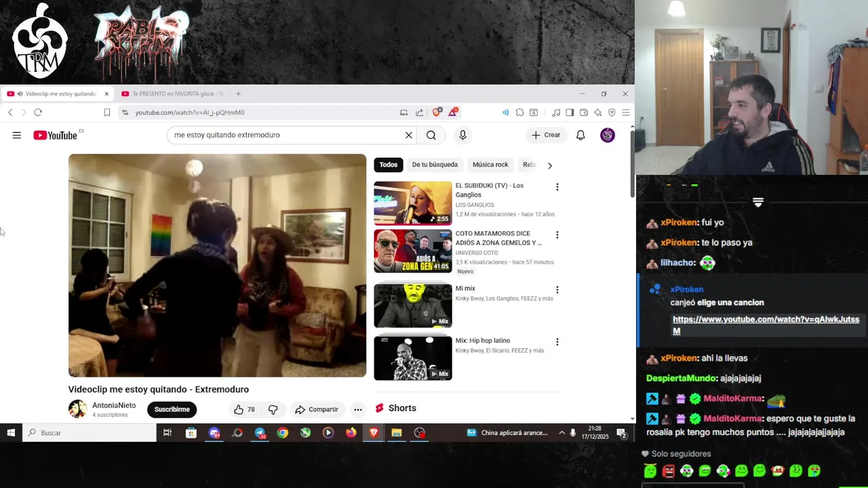Open Mix: Hip hop latino thumbnail
868x488 pixels.
pos(412,358)
